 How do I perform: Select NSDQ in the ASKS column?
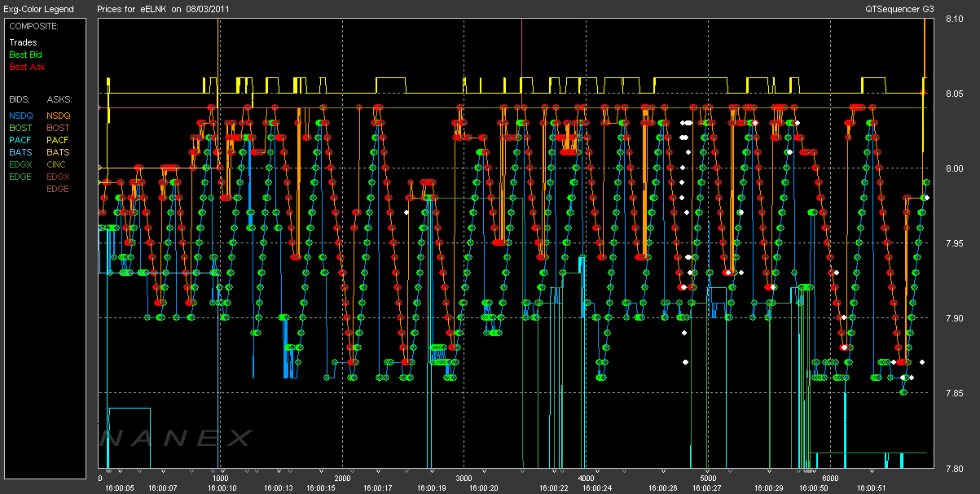pos(59,116)
